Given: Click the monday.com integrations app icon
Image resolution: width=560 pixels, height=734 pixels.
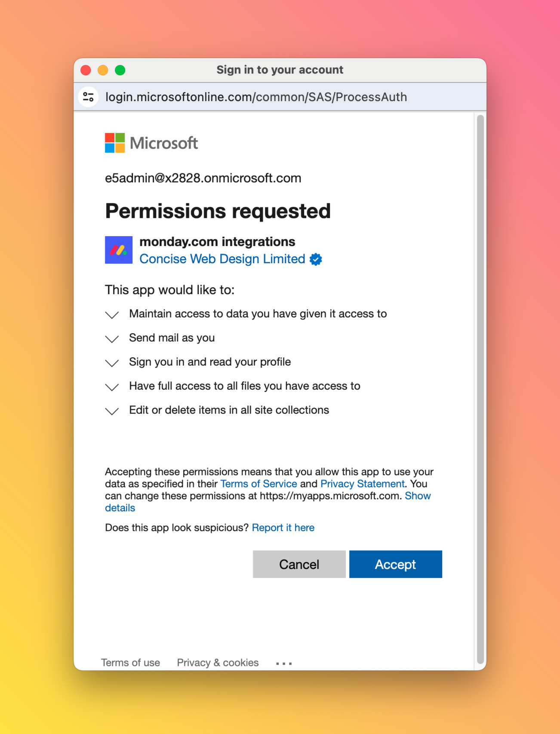Looking at the screenshot, I should click(119, 250).
